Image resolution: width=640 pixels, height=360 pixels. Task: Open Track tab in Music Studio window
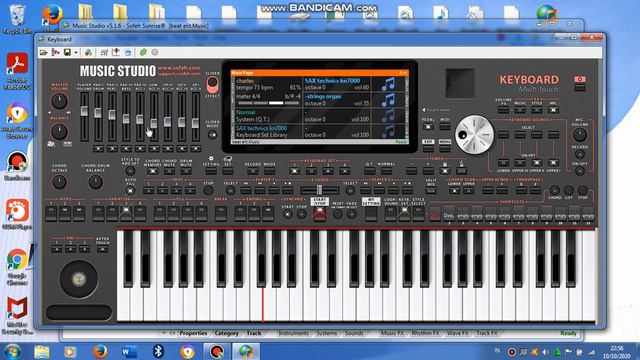pos(253,333)
